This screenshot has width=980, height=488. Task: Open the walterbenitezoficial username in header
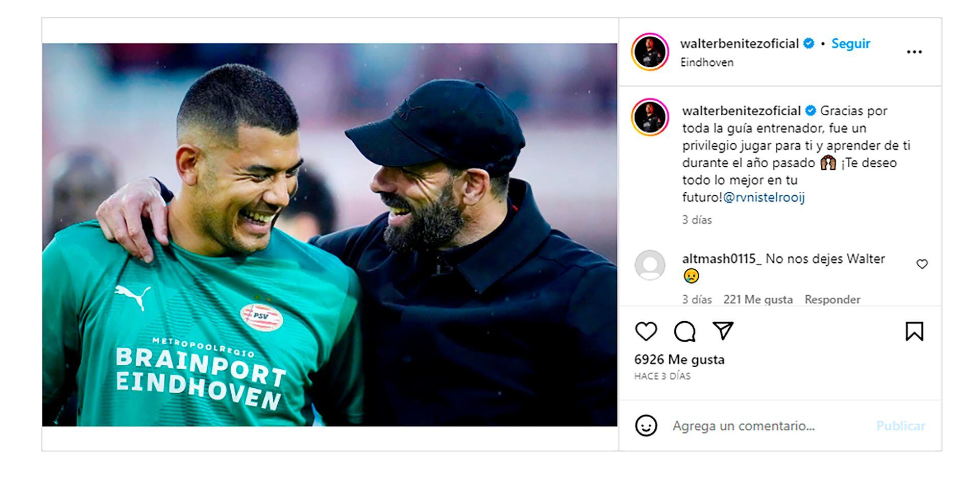(x=739, y=44)
